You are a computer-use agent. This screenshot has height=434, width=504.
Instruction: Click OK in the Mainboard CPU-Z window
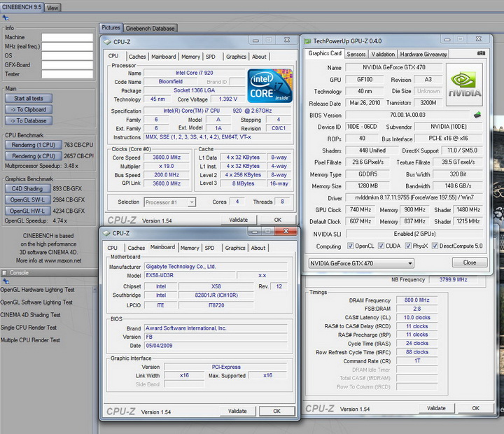click(276, 411)
